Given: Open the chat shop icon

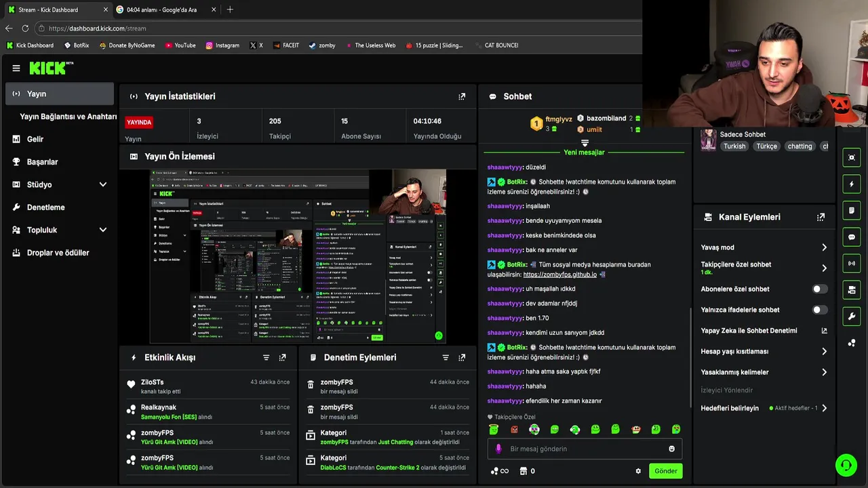Looking at the screenshot, I should click(524, 471).
